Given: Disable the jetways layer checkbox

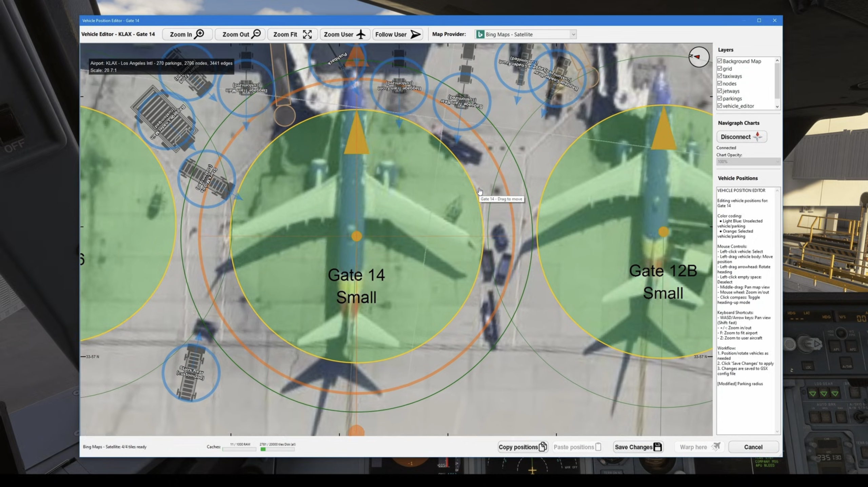Looking at the screenshot, I should pos(719,91).
